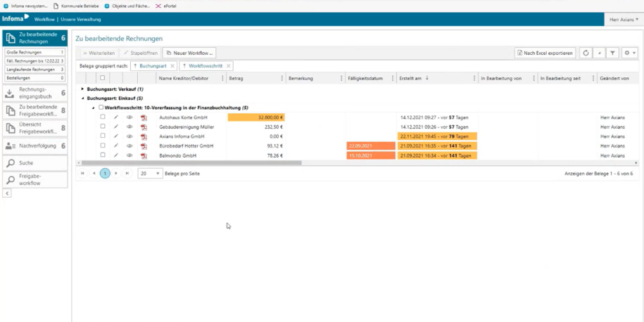The height and width of the screenshot is (322, 644).
Task: Remove the Workflowschritt grouping with its X
Action: click(229, 66)
